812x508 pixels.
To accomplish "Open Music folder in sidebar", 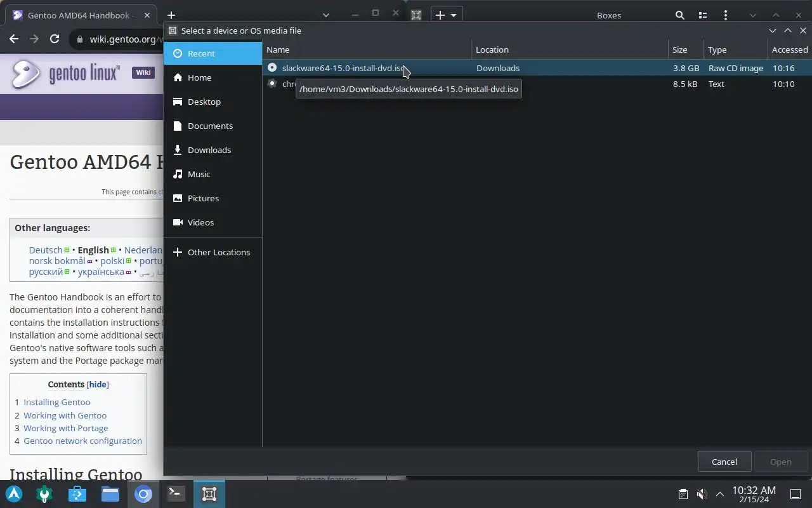I will (x=213, y=174).
